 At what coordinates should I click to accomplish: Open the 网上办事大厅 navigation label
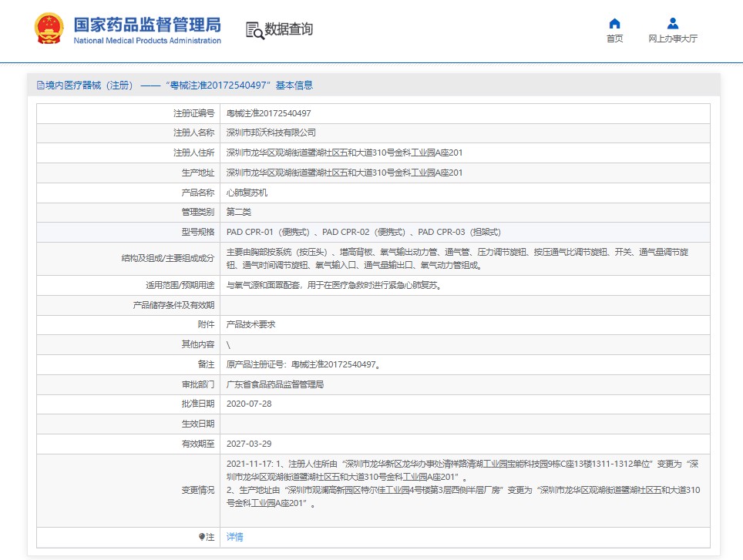tap(673, 39)
